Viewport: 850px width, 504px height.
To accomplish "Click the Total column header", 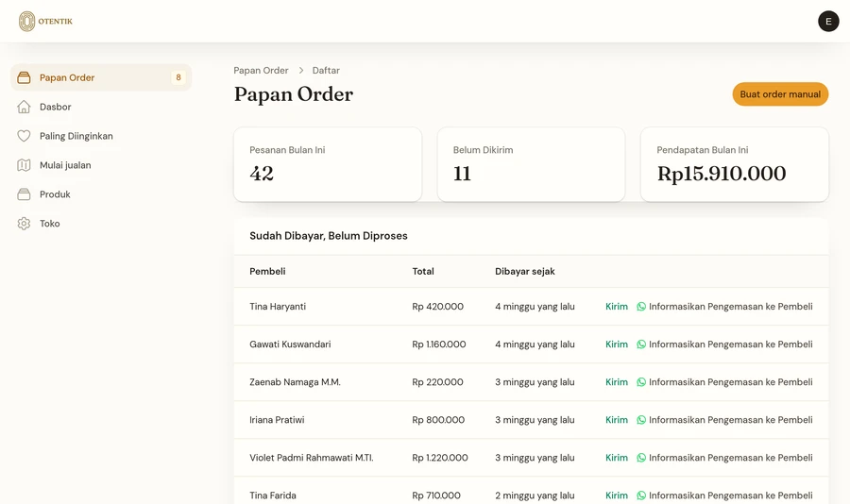I will click(x=423, y=272).
